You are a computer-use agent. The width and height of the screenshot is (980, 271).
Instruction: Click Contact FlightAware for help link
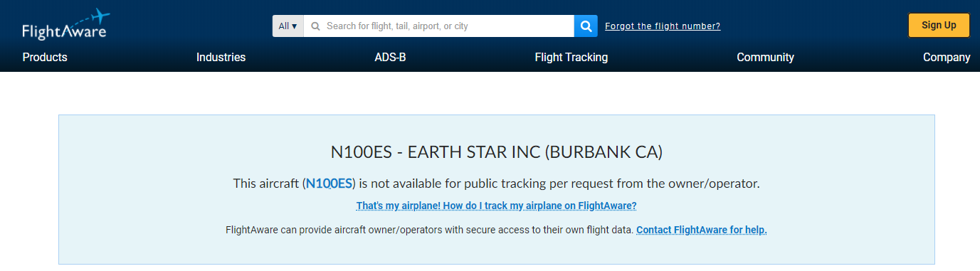pos(702,230)
